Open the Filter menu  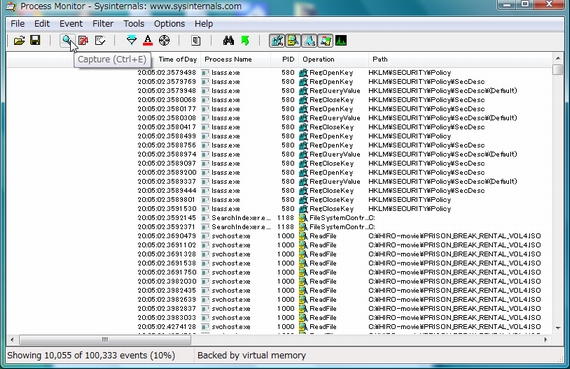pos(103,24)
